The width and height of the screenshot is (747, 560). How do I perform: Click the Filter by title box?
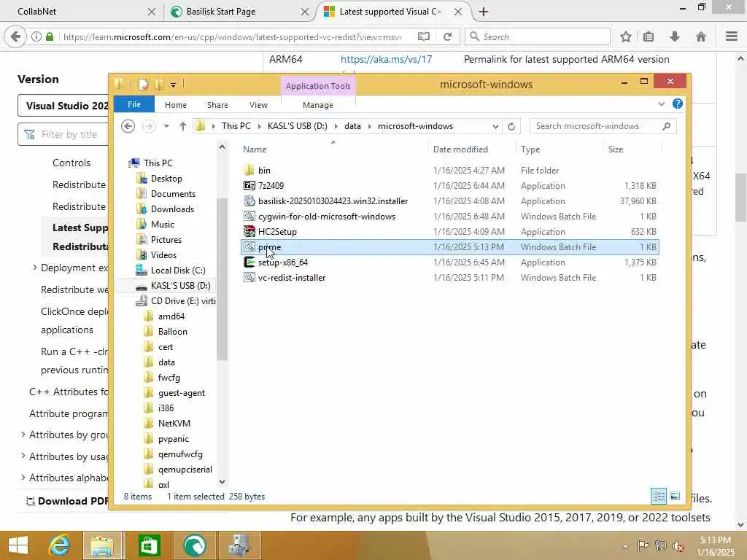pyautogui.click(x=63, y=134)
